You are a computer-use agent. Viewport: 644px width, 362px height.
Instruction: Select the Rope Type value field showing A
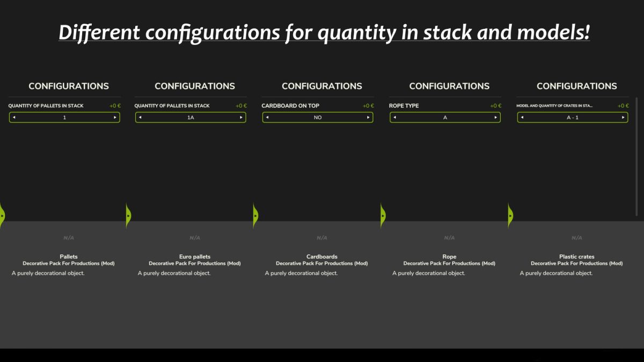(x=445, y=117)
